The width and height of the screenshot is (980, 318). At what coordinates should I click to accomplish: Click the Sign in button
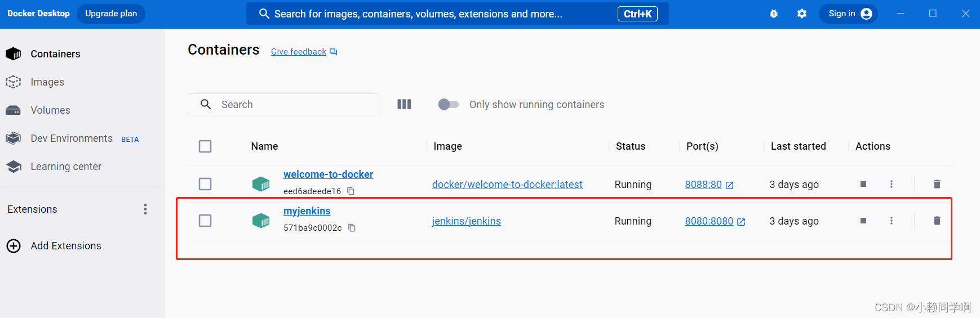[x=848, y=14]
